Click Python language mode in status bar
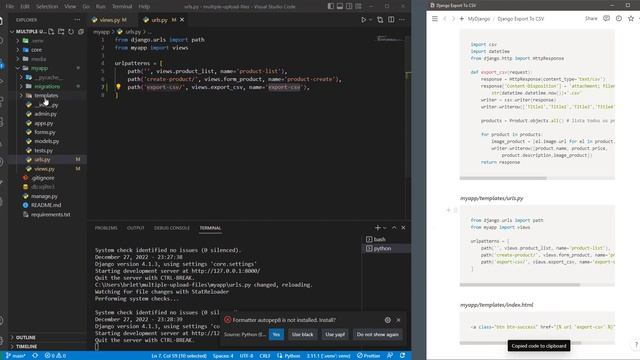The height and width of the screenshot is (360, 640). pyautogui.click(x=292, y=356)
